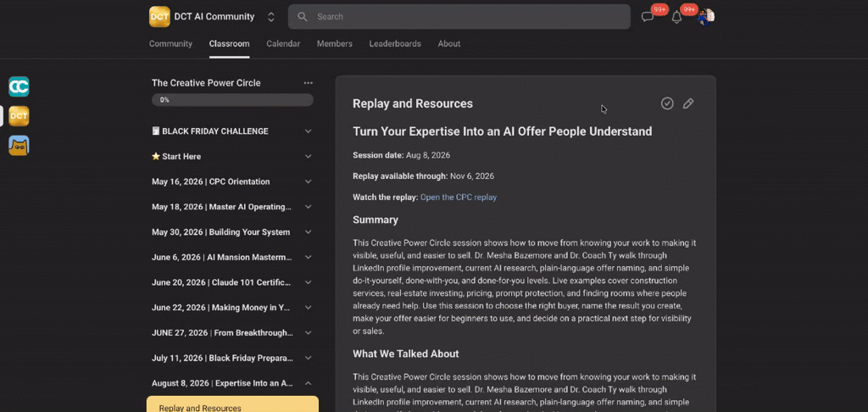The width and height of the screenshot is (868, 412).
Task: Click The Creative Power Circle course title
Action: pos(206,83)
